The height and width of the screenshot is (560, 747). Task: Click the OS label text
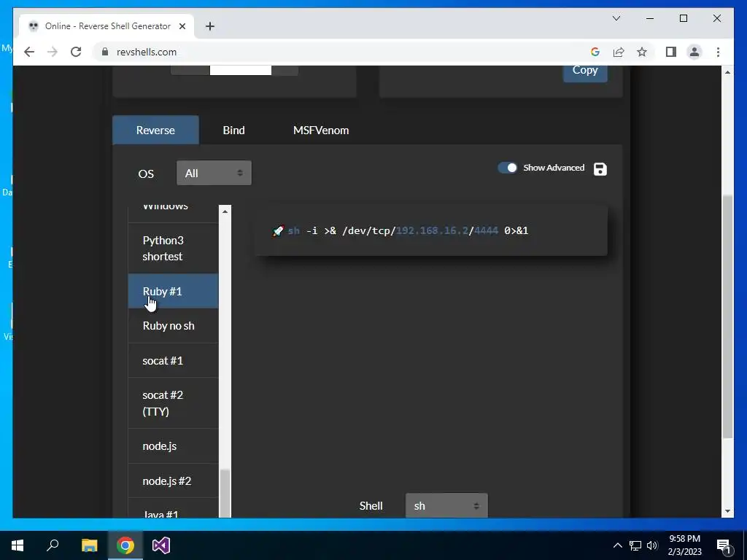[146, 174]
